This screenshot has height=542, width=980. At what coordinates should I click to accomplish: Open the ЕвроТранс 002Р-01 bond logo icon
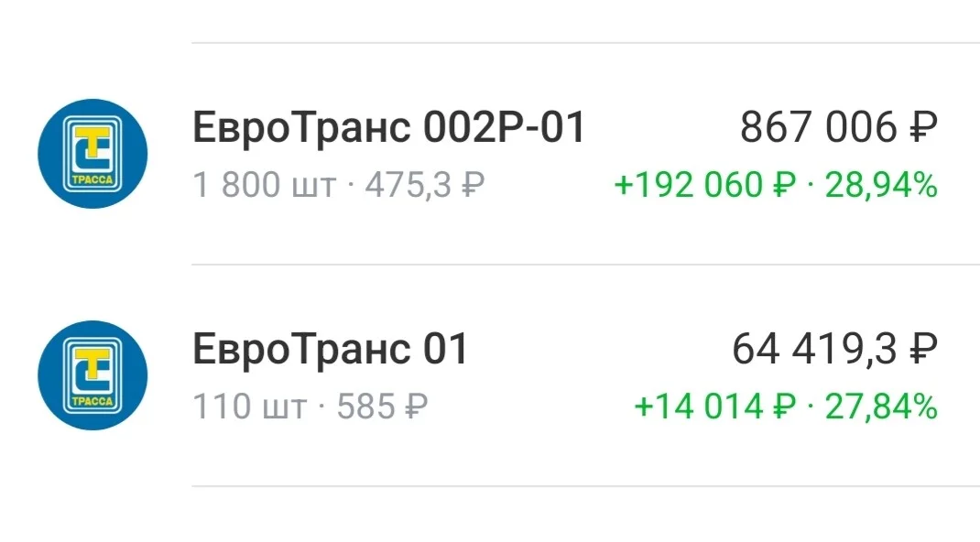[x=93, y=154]
